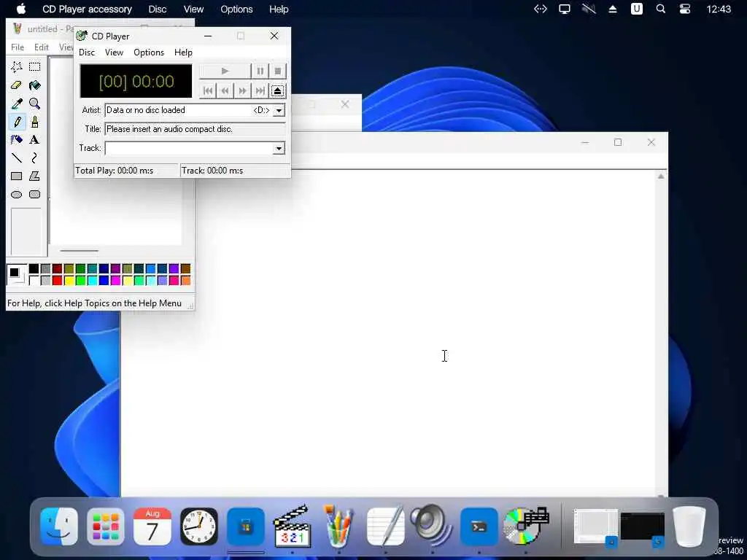
Task: Open the Track dropdown list
Action: click(279, 148)
